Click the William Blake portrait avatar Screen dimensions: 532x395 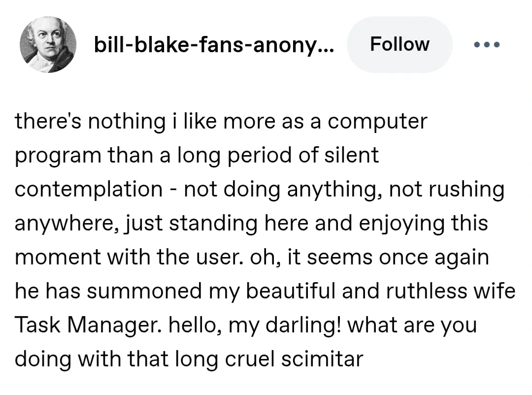[x=47, y=45]
